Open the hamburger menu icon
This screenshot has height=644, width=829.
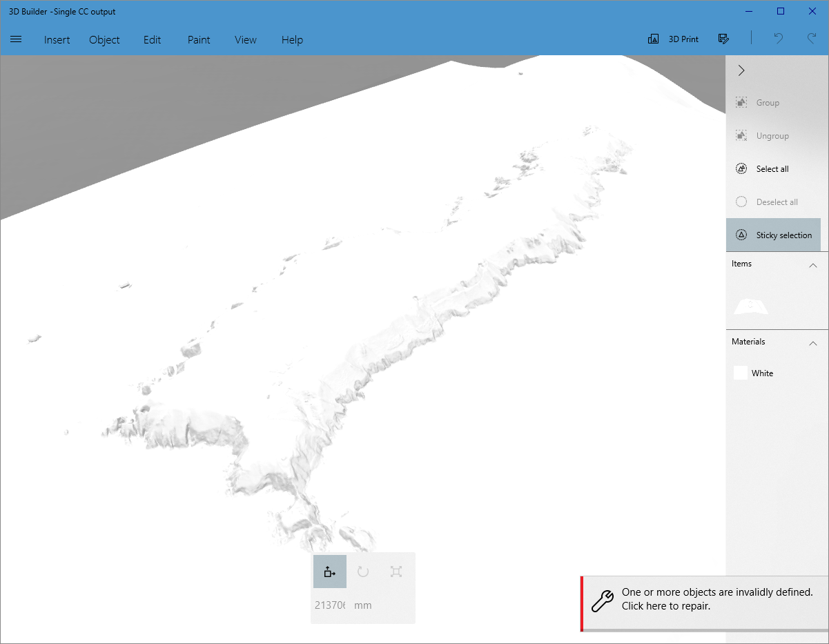point(16,39)
